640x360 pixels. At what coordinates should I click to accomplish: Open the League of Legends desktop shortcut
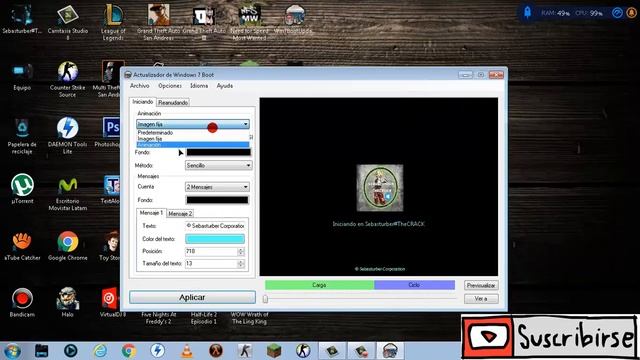click(113, 22)
